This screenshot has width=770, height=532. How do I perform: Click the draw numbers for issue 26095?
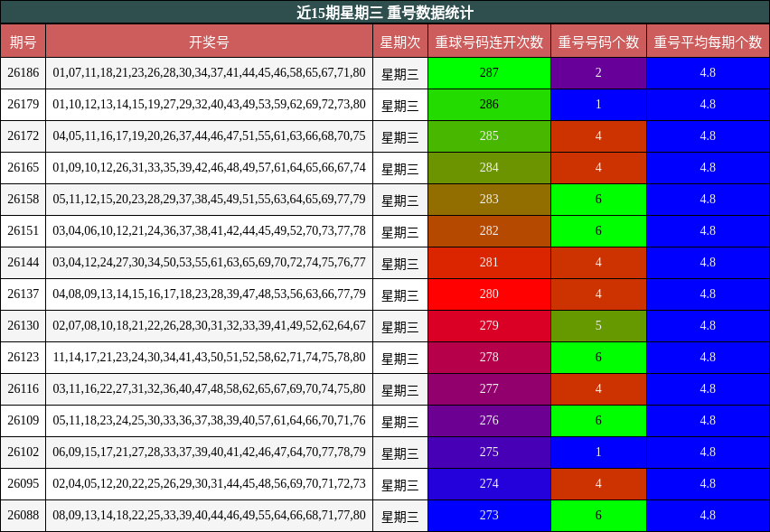pyautogui.click(x=209, y=484)
